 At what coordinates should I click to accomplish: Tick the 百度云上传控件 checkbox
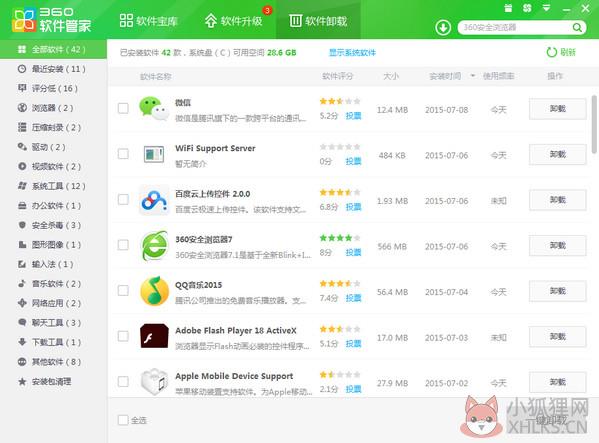pyautogui.click(x=123, y=199)
